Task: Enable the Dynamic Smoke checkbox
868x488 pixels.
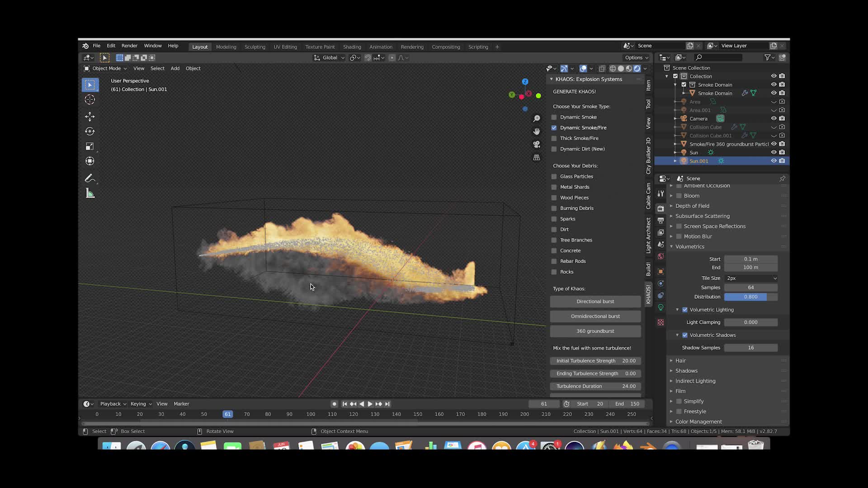Action: [554, 117]
